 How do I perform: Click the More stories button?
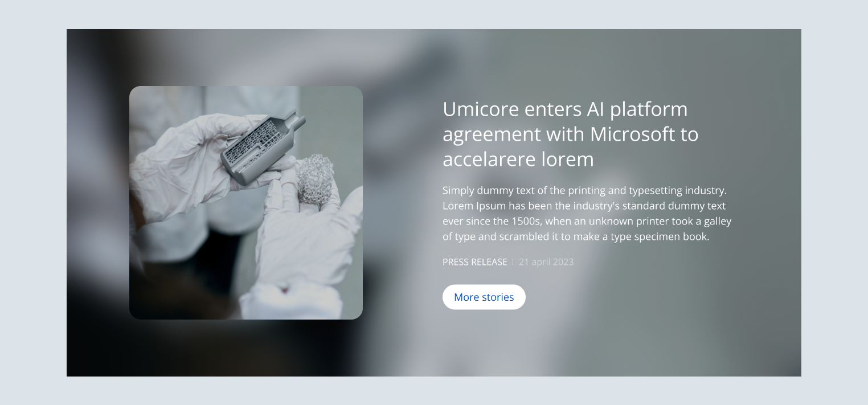[x=484, y=297]
